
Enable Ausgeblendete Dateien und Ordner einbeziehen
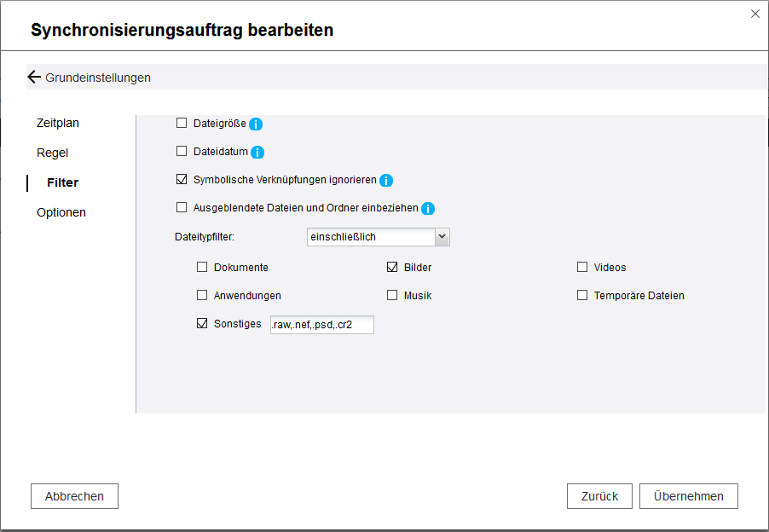pos(181,207)
